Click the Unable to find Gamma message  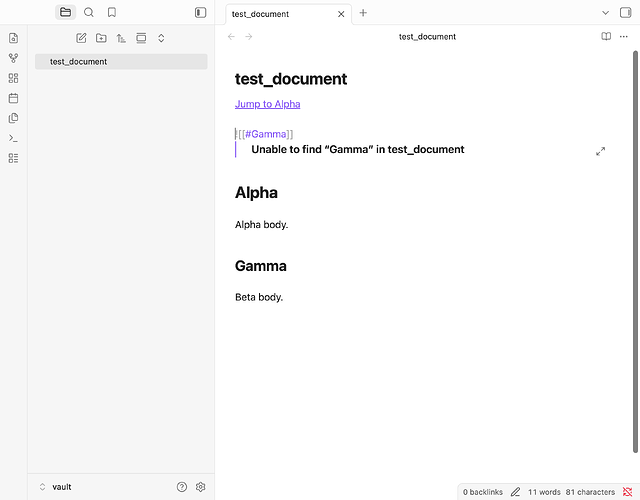(358, 149)
